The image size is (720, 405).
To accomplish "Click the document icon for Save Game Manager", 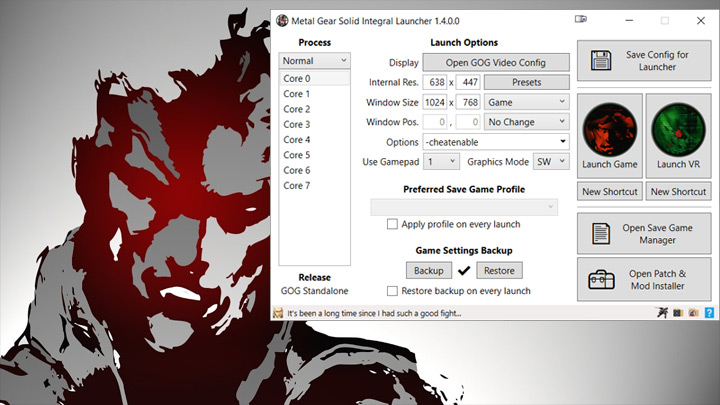I will point(601,234).
